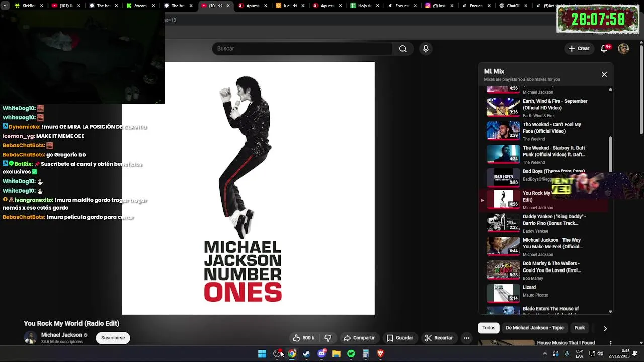The height and width of the screenshot is (362, 644).
Task: Like the video with 500 k button
Action: (304, 338)
